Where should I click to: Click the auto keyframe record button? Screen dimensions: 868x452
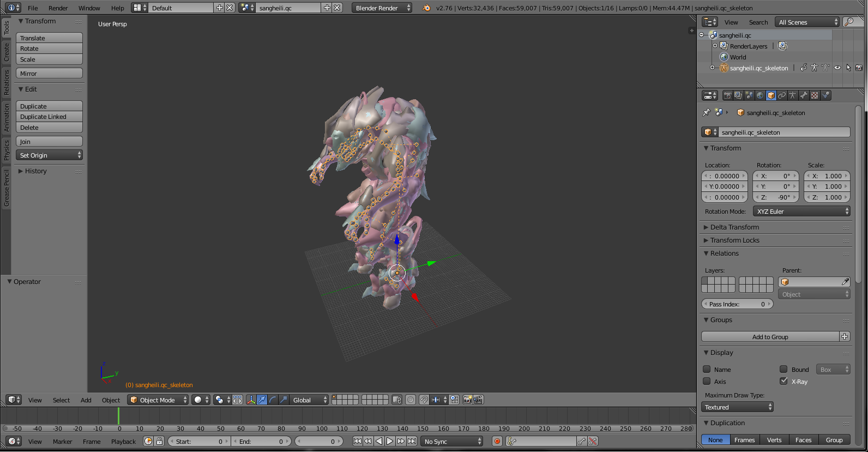(x=497, y=441)
